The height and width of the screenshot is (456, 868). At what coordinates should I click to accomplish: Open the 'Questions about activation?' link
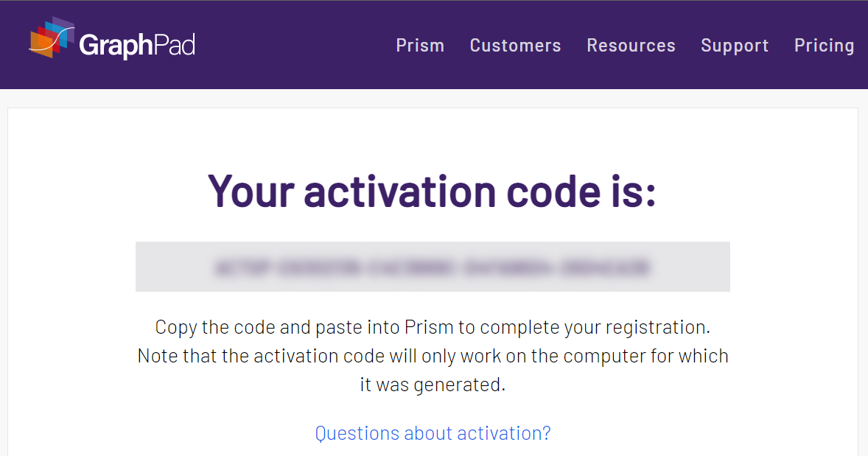tap(433, 432)
